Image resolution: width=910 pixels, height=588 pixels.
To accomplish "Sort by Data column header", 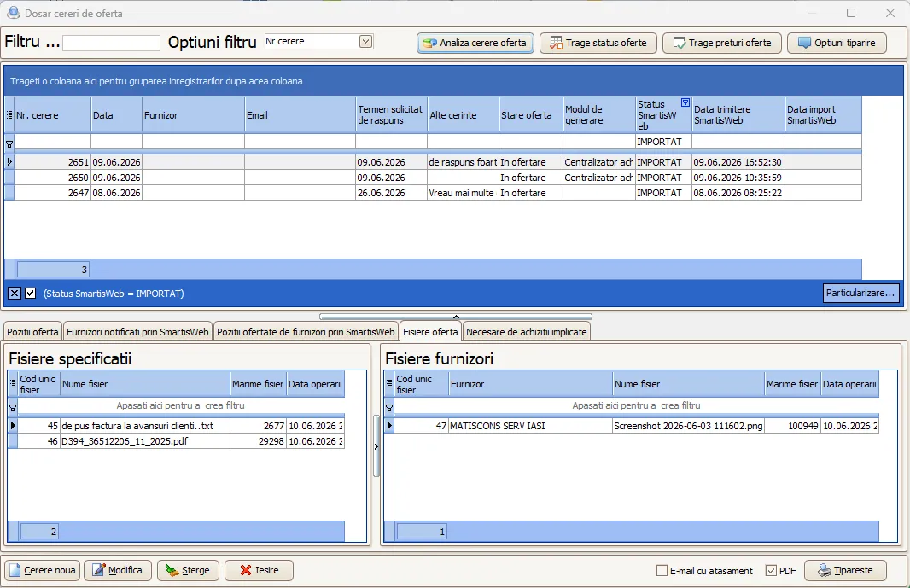I will pyautogui.click(x=116, y=115).
